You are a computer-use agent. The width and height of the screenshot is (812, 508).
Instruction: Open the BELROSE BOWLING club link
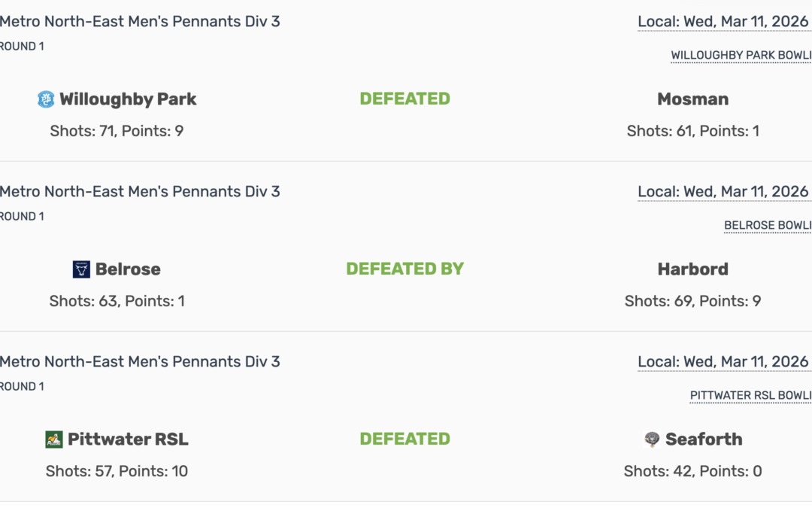(x=767, y=225)
